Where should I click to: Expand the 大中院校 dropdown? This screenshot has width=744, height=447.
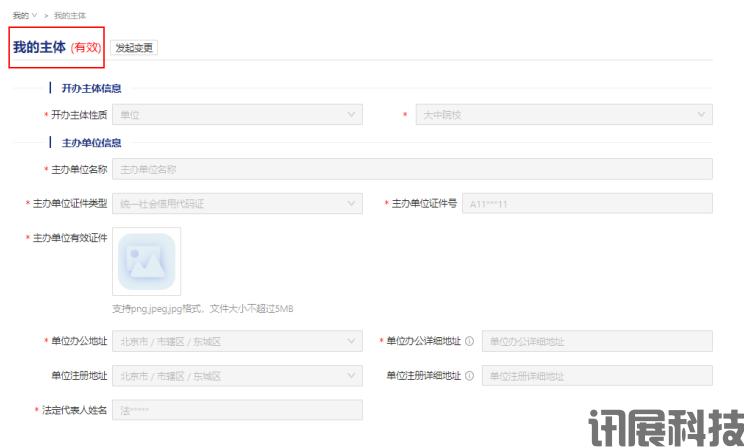click(564, 115)
